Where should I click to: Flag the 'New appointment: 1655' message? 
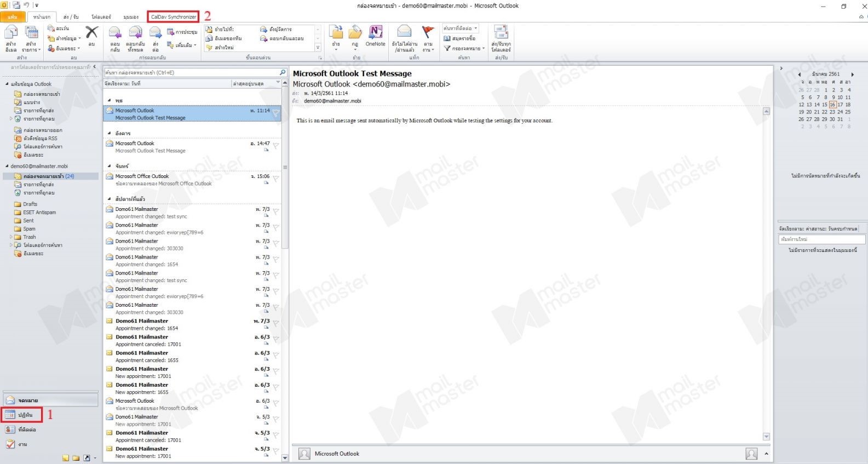pyautogui.click(x=276, y=387)
